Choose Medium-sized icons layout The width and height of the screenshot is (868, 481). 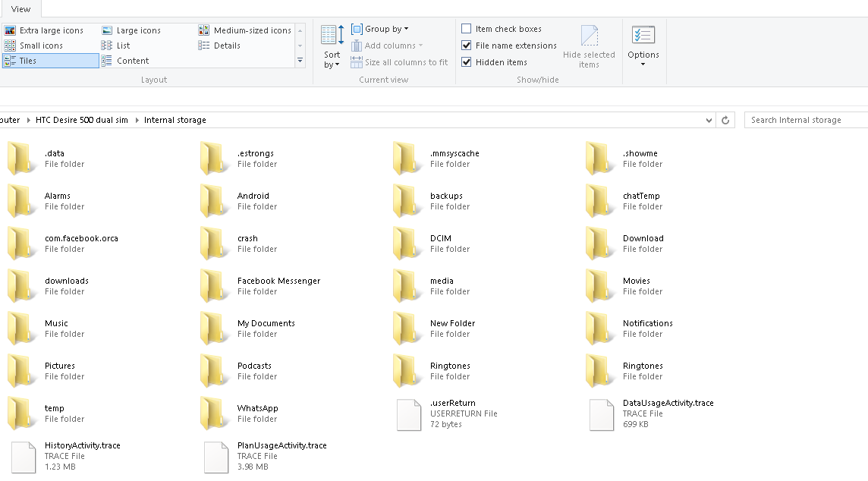click(244, 30)
